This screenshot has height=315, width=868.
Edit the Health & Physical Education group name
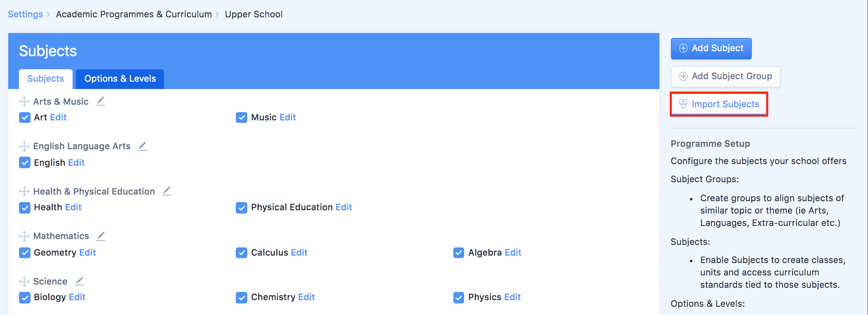[167, 191]
